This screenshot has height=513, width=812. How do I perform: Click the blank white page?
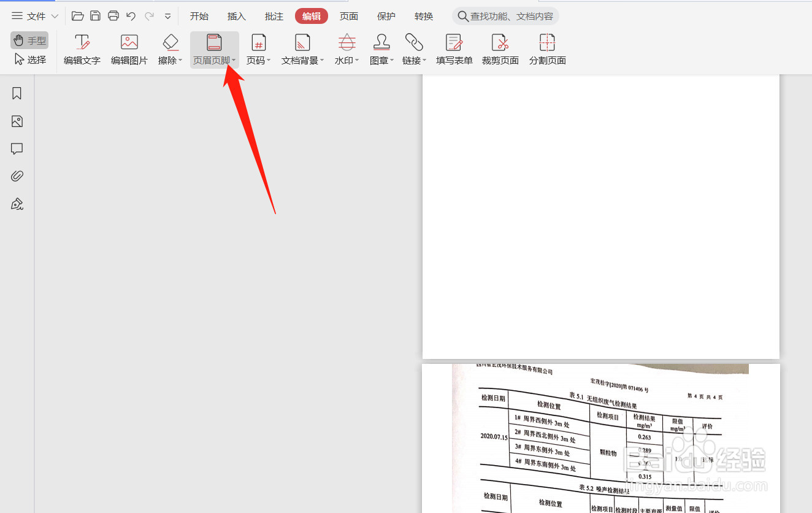click(601, 216)
